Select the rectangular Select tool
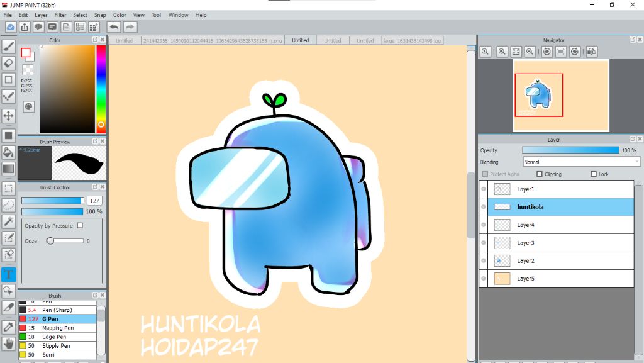 pos(9,189)
